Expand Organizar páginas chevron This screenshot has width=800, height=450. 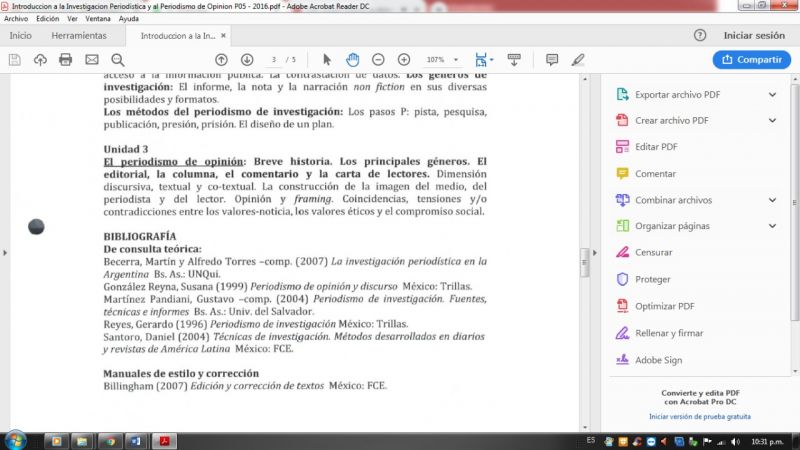click(772, 226)
